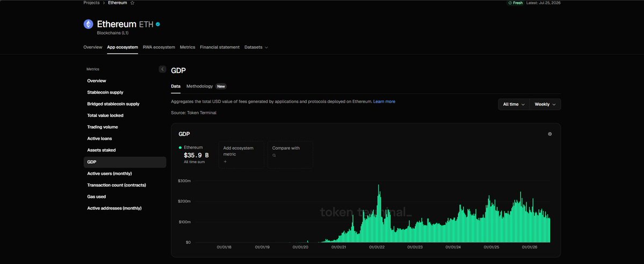The height and width of the screenshot is (264, 644).
Task: Select Trading volume metric
Action: tap(125, 127)
